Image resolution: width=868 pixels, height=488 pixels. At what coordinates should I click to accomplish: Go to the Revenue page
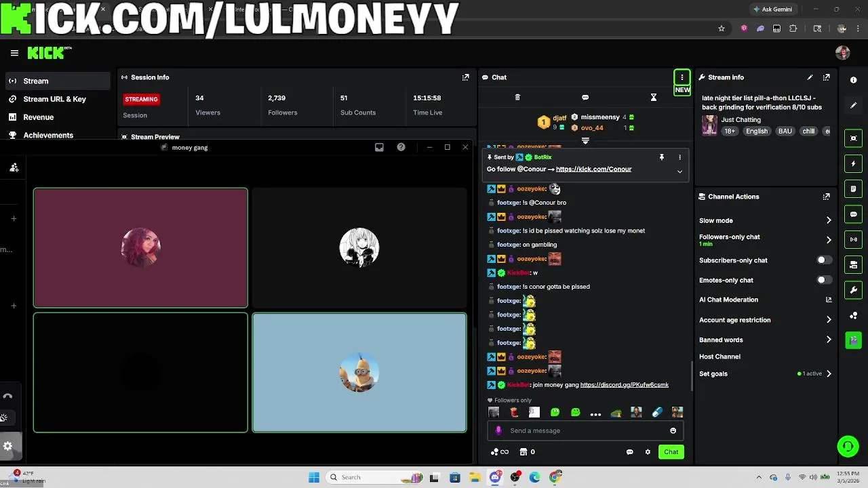pos(38,117)
